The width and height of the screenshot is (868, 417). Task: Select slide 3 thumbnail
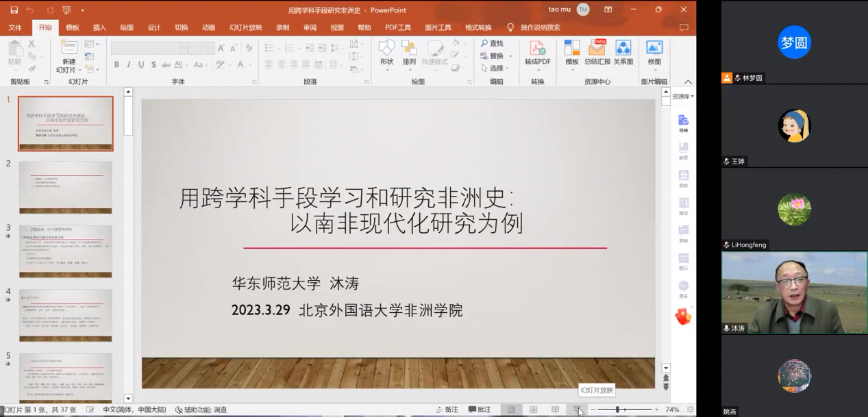[x=65, y=251]
